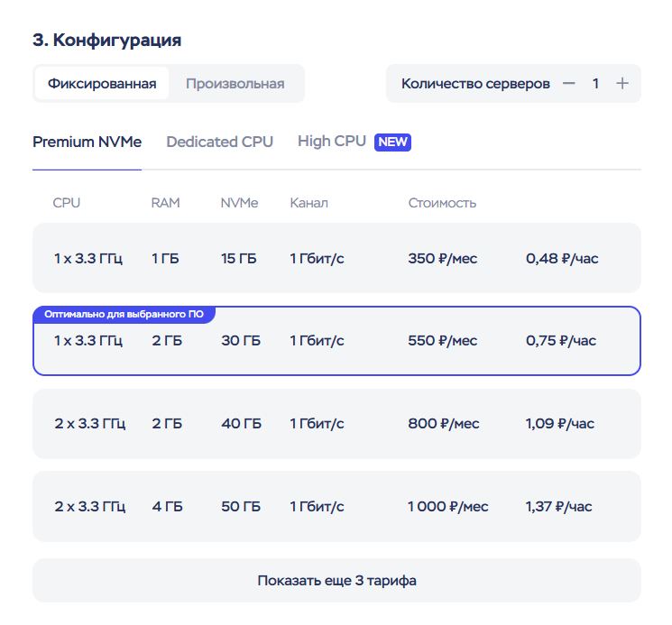Click the server count value field

point(595,84)
